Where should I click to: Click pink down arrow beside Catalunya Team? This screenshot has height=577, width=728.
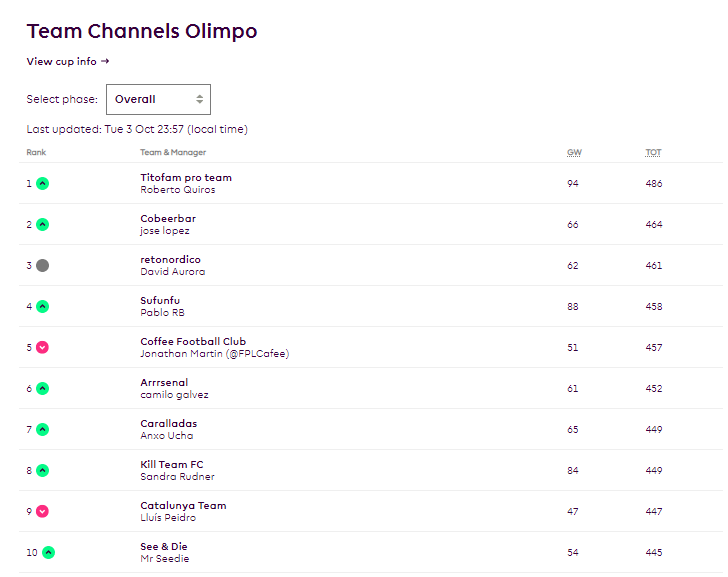(42, 512)
